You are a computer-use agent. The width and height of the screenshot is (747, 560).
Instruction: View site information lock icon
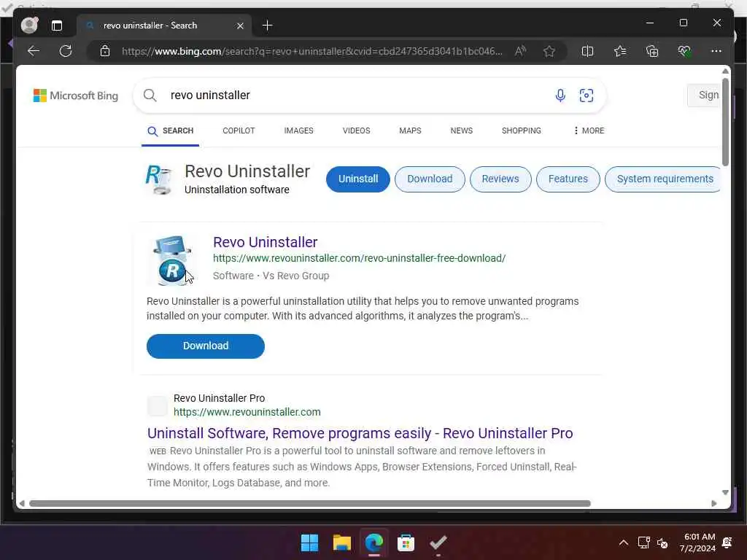[105, 51]
